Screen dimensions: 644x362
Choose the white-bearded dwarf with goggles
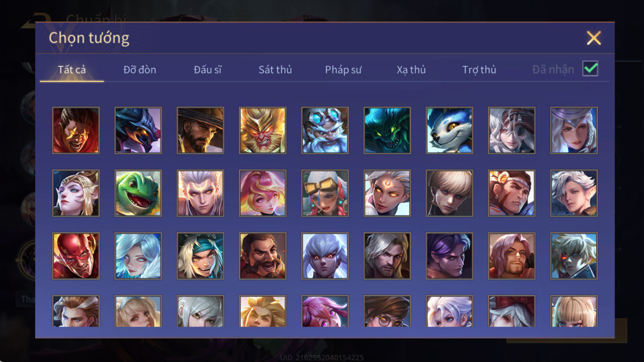[x=325, y=130]
